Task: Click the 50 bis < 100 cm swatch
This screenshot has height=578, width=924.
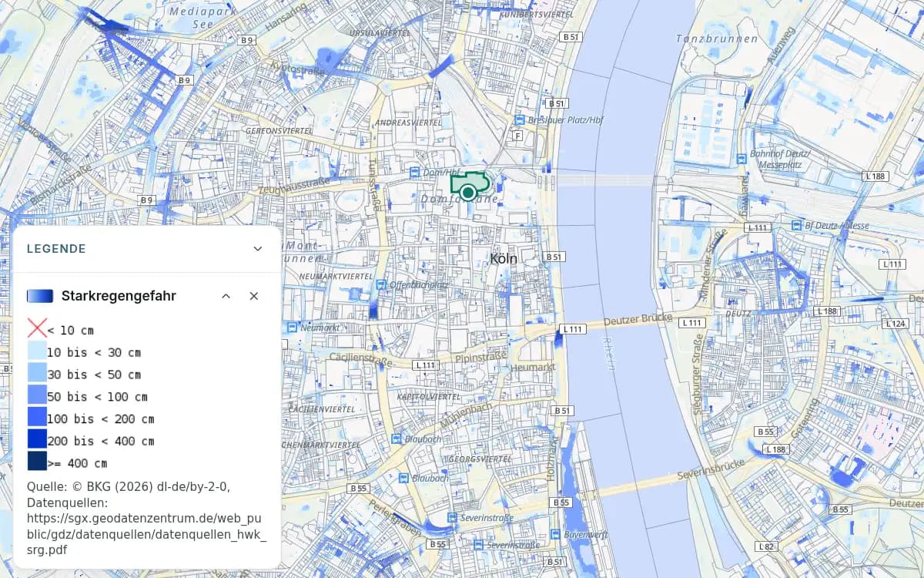Action: coord(37,396)
